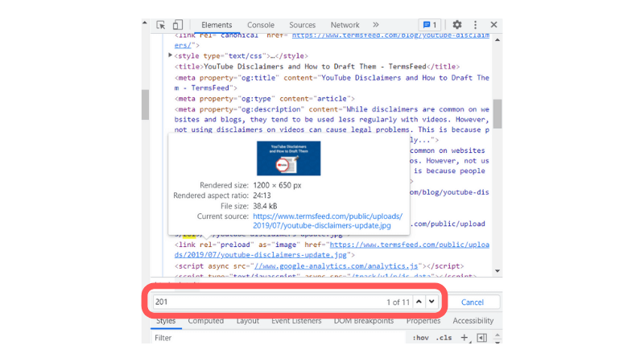The image size is (644, 362).
Task: Open the preload link href URL
Action: [332, 249]
